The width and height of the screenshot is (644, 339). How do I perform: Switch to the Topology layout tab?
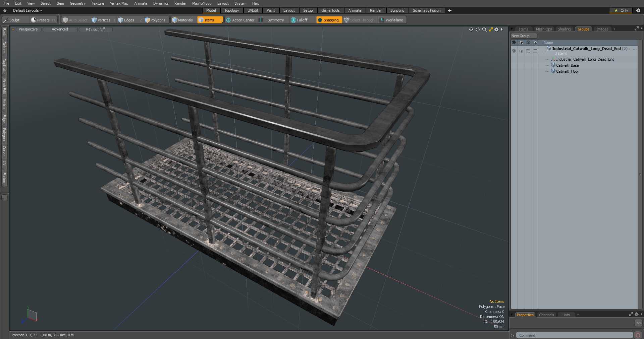coord(231,10)
